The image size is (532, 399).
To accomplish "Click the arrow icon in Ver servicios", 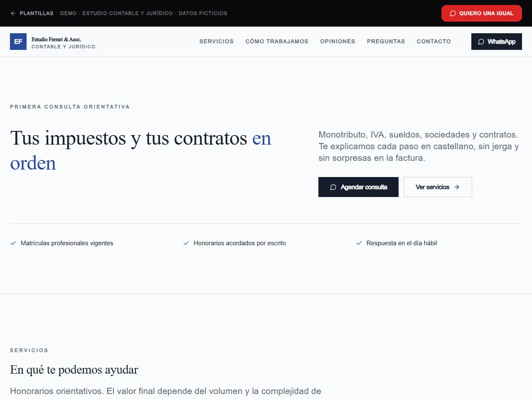I will (457, 187).
